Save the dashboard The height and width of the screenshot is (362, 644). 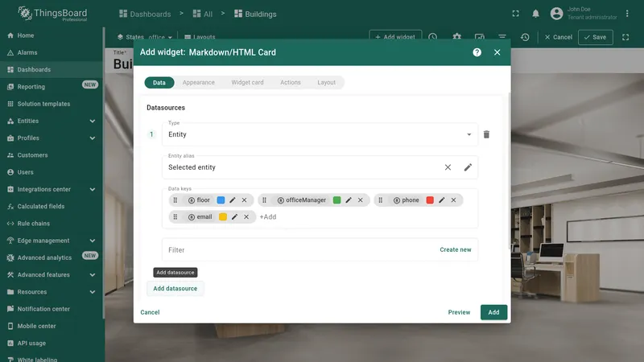pyautogui.click(x=596, y=37)
